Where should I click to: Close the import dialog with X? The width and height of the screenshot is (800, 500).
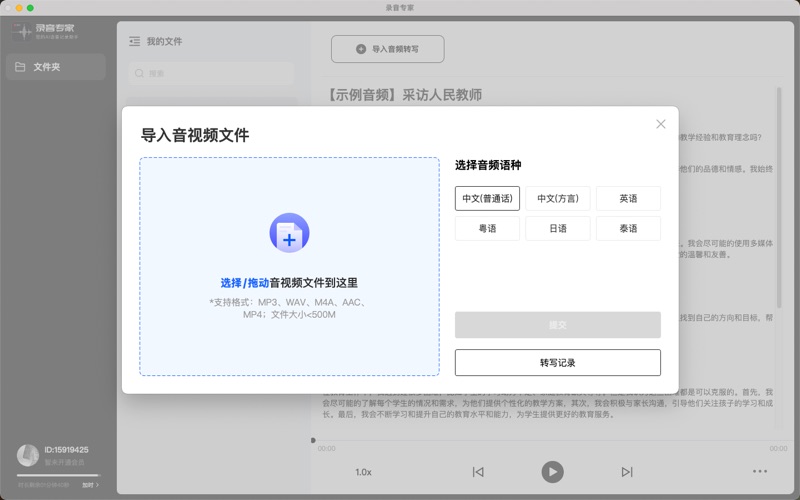[660, 124]
